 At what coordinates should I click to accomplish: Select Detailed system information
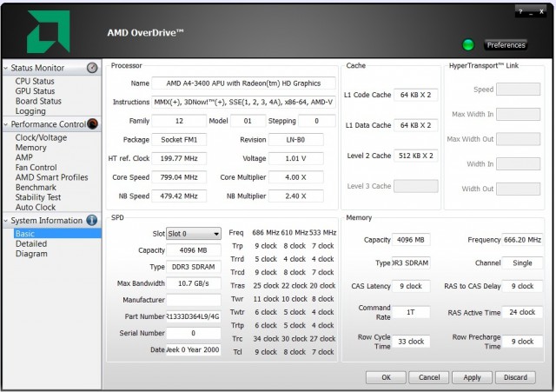coord(31,243)
